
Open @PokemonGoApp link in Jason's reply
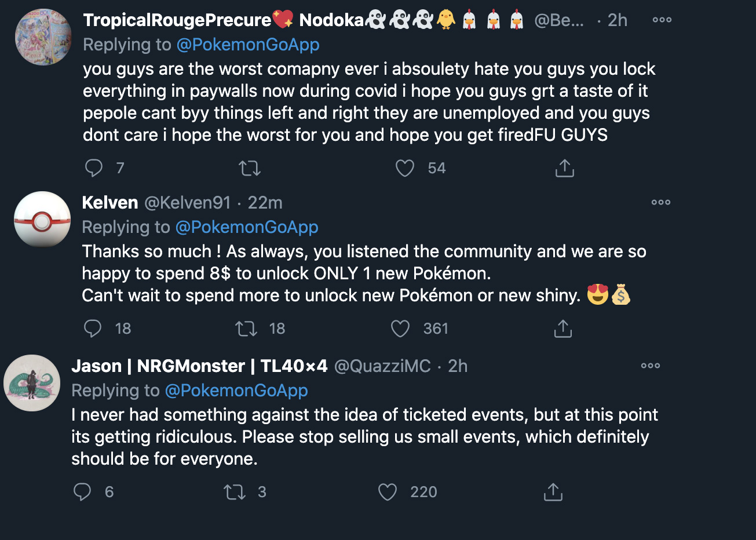click(236, 391)
